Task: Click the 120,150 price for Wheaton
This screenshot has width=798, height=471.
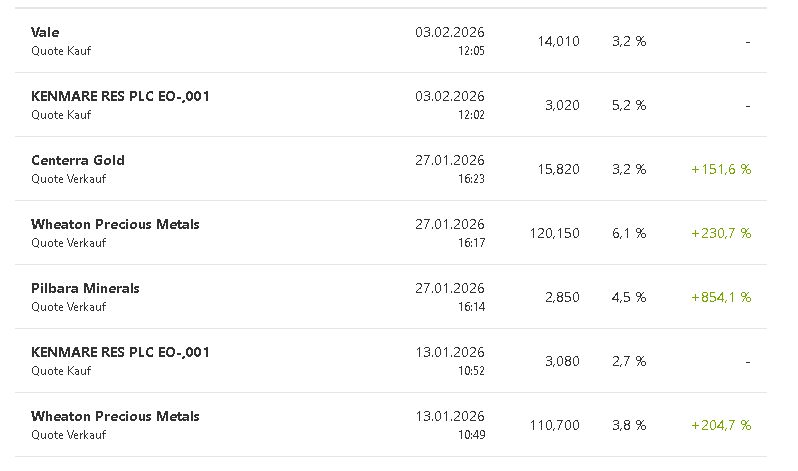Action: pyautogui.click(x=554, y=234)
